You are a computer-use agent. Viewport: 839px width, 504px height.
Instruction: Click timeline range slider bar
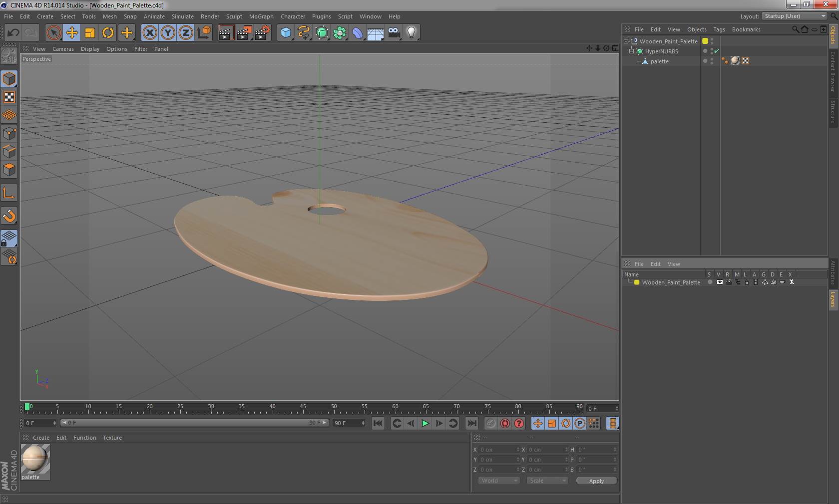point(194,423)
